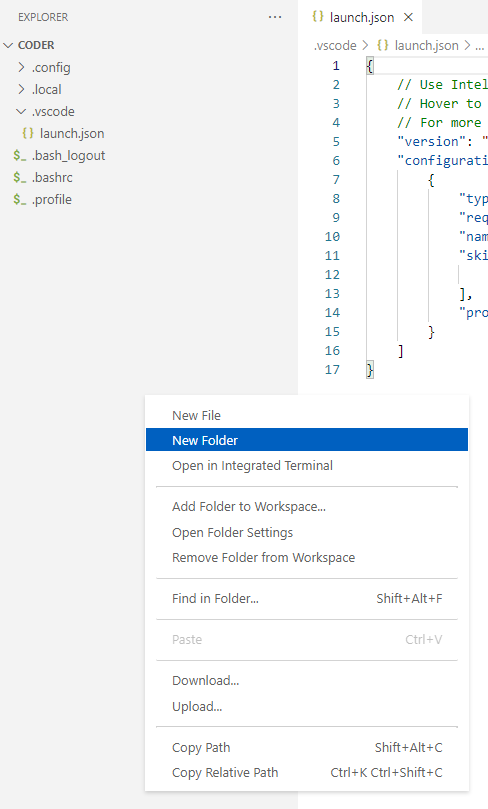Choose Find in Folder option
The height and width of the screenshot is (809, 488).
pos(307,598)
